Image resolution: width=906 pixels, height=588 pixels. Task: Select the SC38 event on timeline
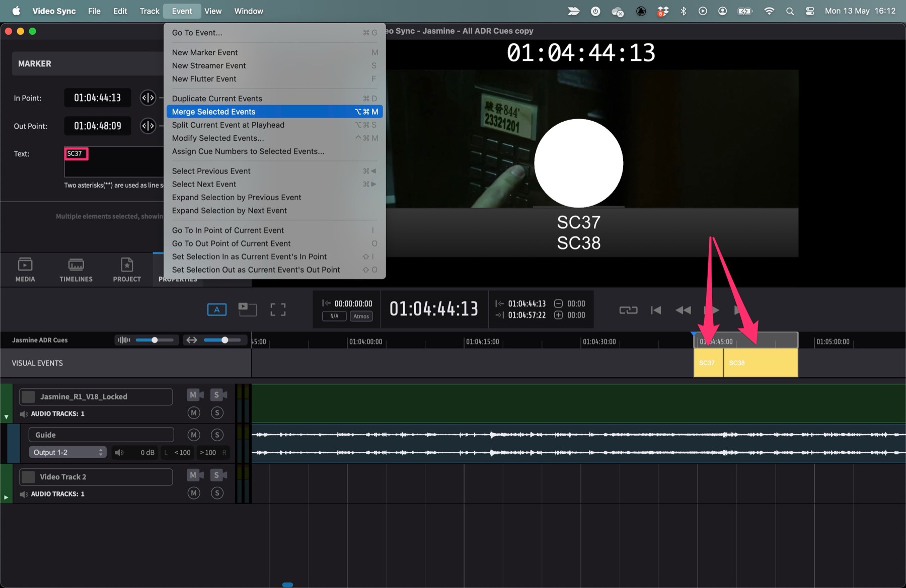pos(761,363)
